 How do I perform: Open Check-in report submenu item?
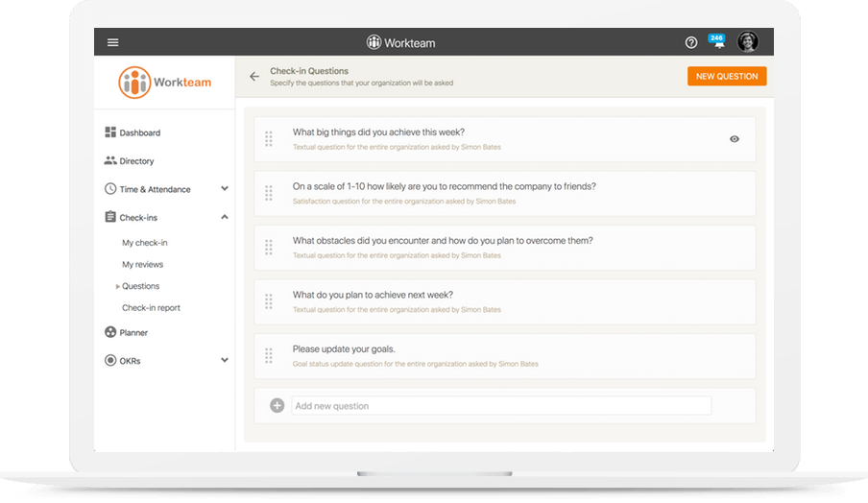(x=151, y=308)
